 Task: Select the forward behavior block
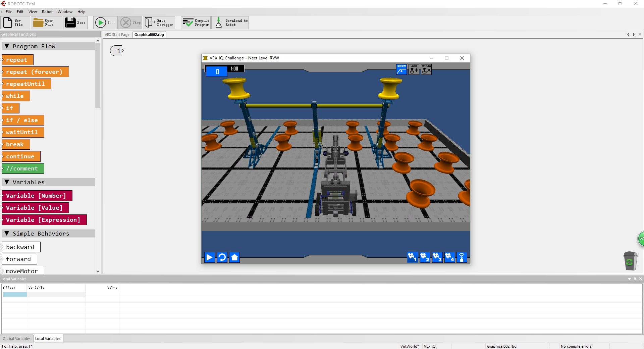coord(19,259)
